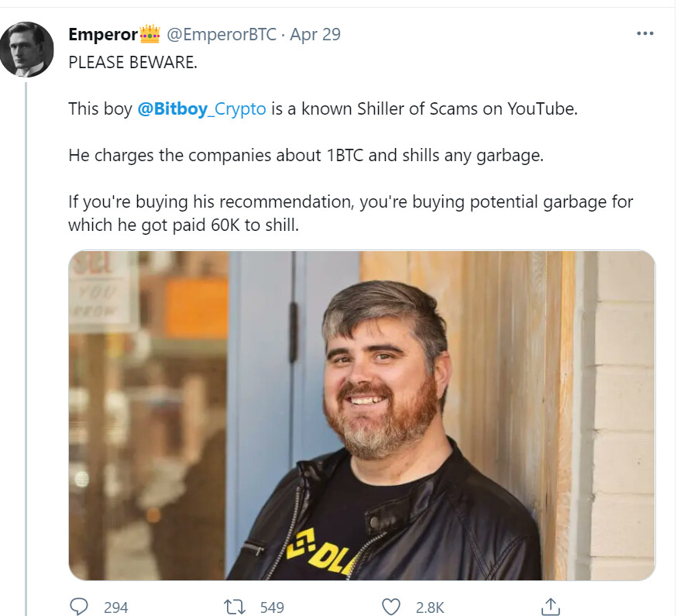This screenshot has width=684, height=616.
Task: Click the PLEASE BEWARE text line
Action: (x=132, y=63)
